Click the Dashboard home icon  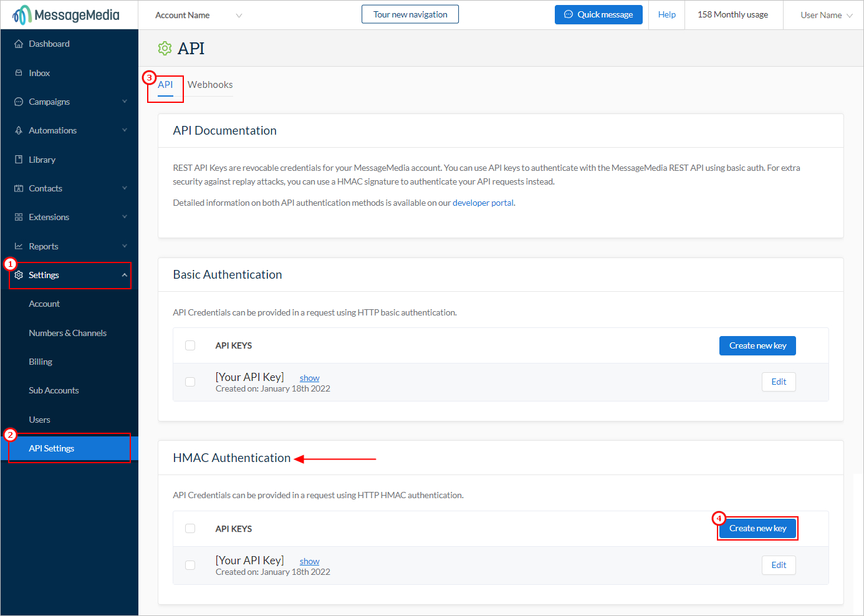(x=19, y=44)
